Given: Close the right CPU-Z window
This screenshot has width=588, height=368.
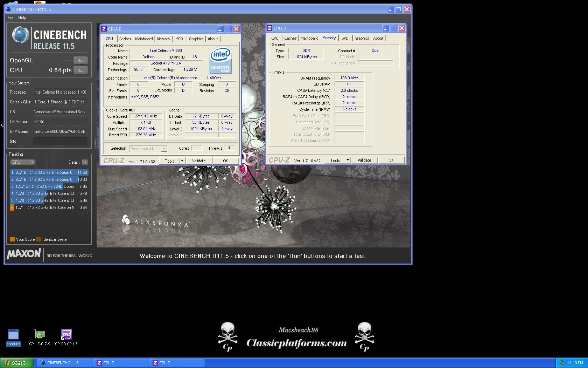Looking at the screenshot, I should click(x=402, y=28).
